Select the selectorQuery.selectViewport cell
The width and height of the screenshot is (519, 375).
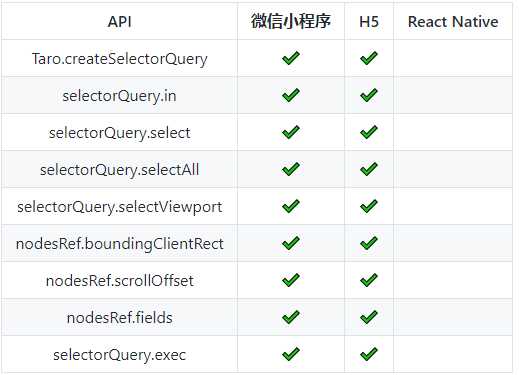tap(119, 207)
